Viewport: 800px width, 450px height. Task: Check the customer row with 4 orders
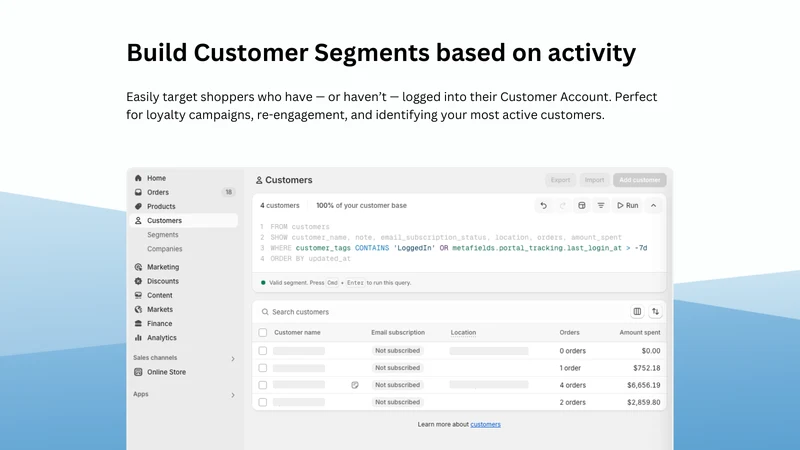coord(263,385)
